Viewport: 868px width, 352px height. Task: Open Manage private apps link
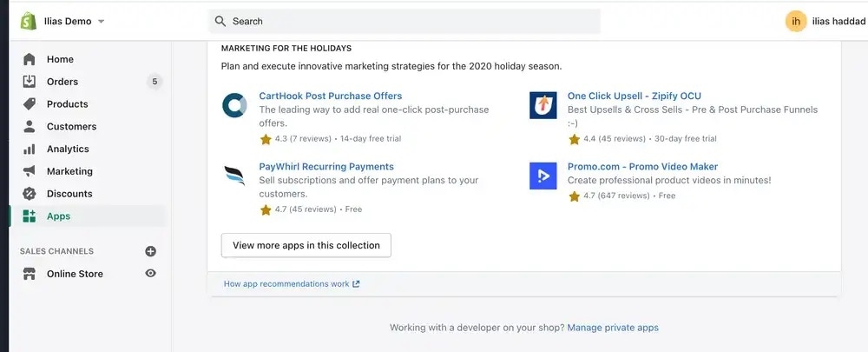point(613,328)
